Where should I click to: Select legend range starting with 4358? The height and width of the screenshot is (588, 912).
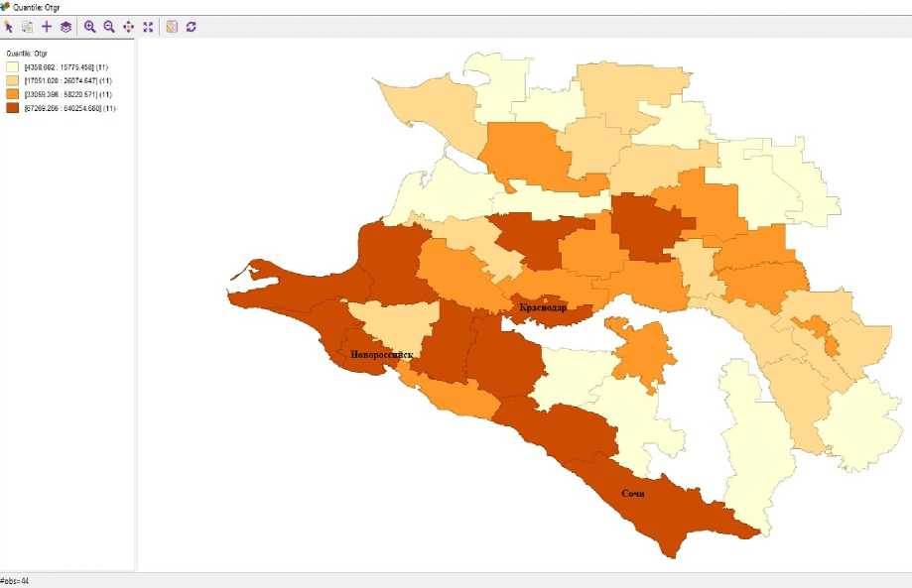point(66,67)
